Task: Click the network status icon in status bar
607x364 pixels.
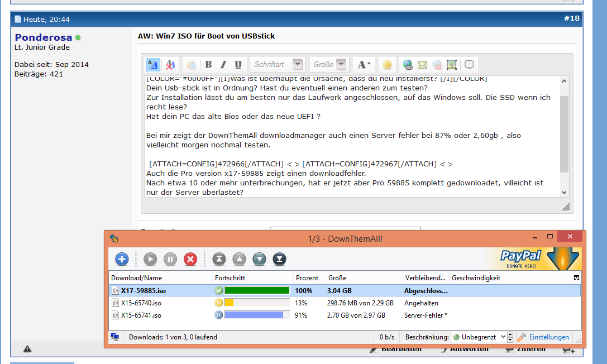Action: pos(115,337)
